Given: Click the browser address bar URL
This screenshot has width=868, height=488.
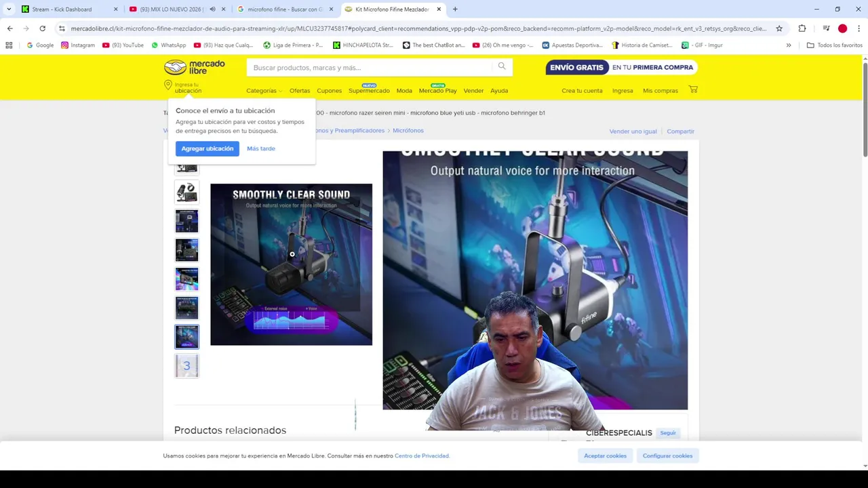Looking at the screenshot, I should click(x=418, y=28).
